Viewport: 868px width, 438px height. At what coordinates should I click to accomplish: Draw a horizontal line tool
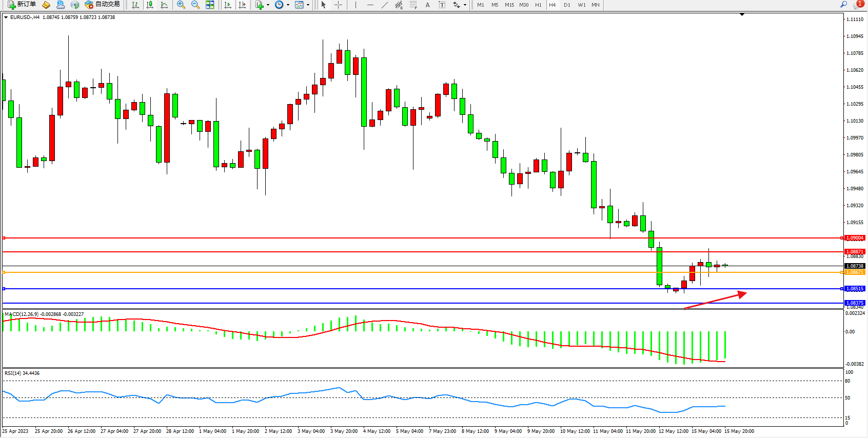point(370,5)
